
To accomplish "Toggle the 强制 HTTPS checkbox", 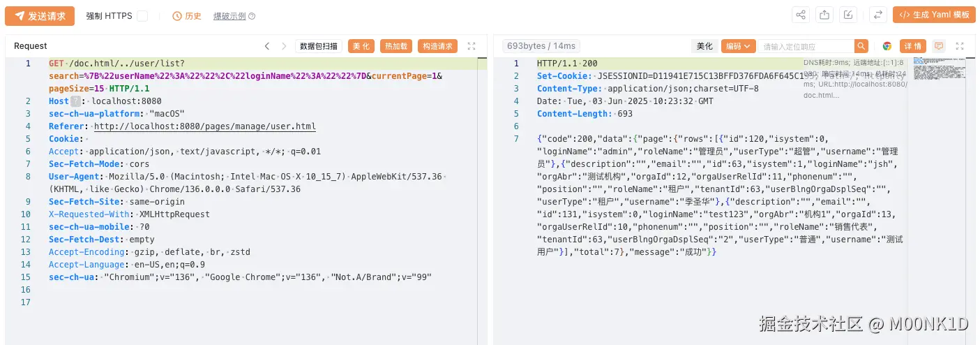I will pos(142,16).
